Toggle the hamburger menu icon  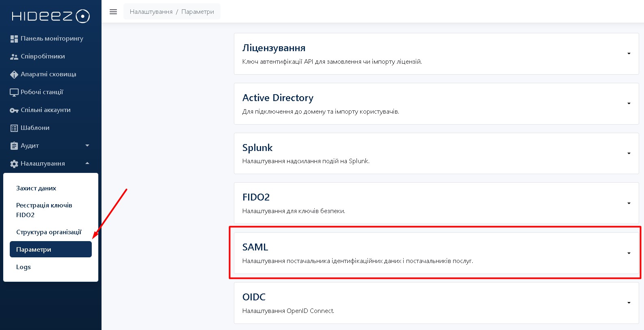[113, 12]
